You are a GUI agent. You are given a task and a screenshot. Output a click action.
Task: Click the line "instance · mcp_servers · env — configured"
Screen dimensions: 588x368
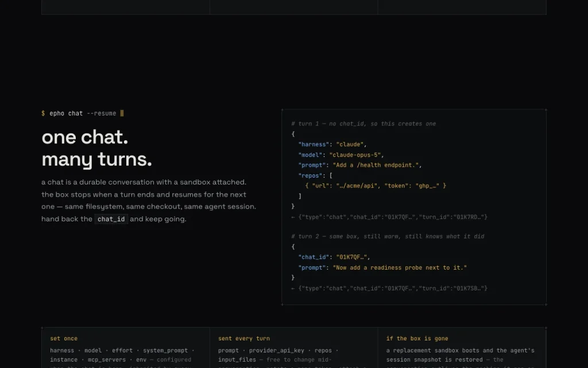(x=121, y=360)
